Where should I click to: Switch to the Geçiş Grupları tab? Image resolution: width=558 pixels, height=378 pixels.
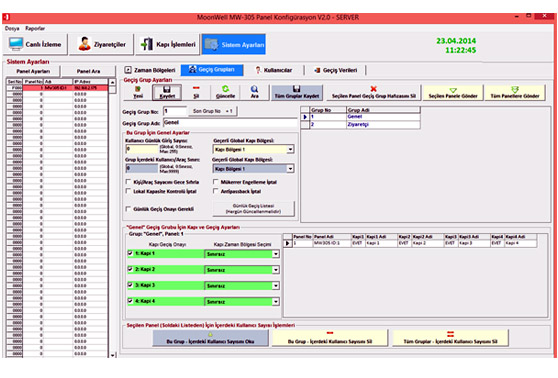coord(212,70)
